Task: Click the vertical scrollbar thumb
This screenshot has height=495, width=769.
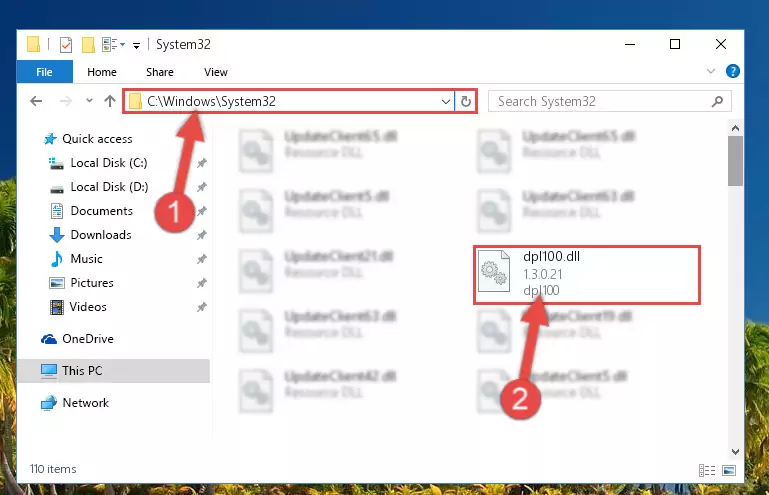Action: 735,161
